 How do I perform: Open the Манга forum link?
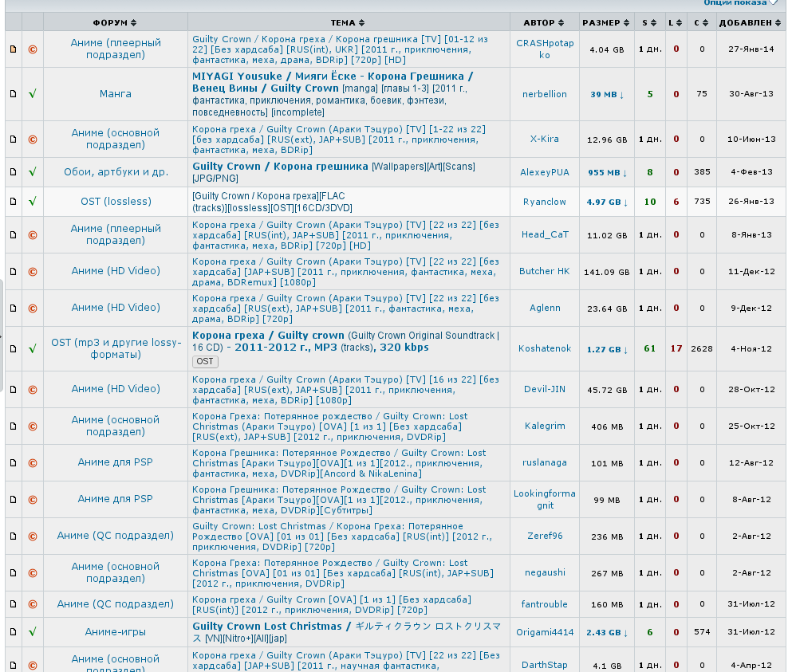pos(115,94)
